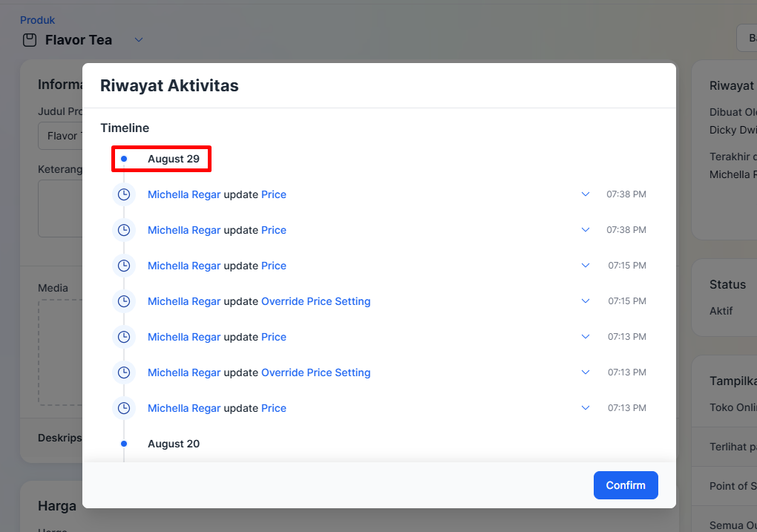Click the clock icon of the topmost timeline entry

coord(124,194)
